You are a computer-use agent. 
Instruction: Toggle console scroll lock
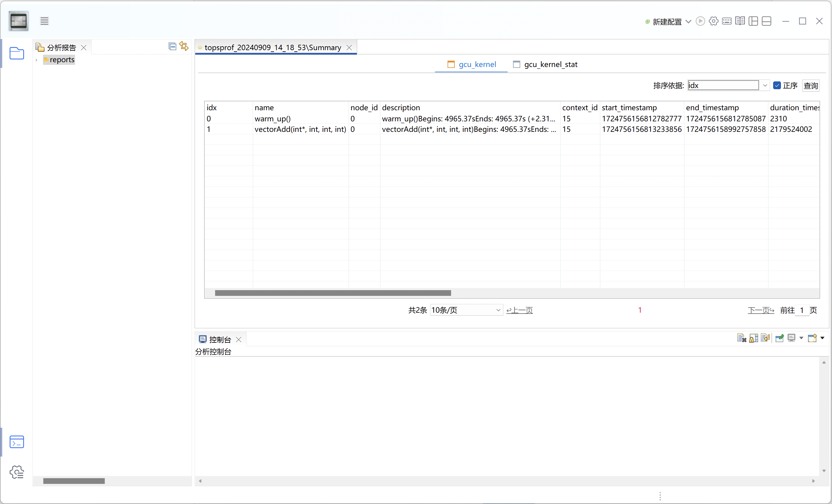pos(753,338)
